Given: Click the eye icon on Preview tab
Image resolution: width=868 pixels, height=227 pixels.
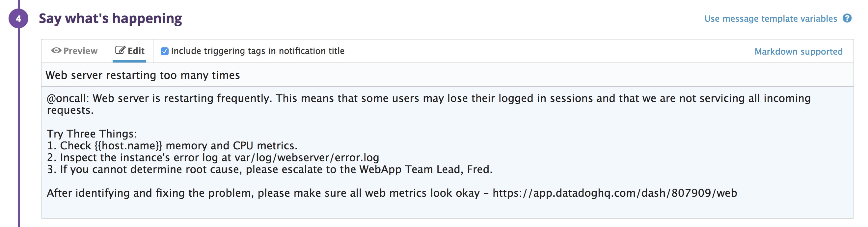Looking at the screenshot, I should [x=56, y=51].
